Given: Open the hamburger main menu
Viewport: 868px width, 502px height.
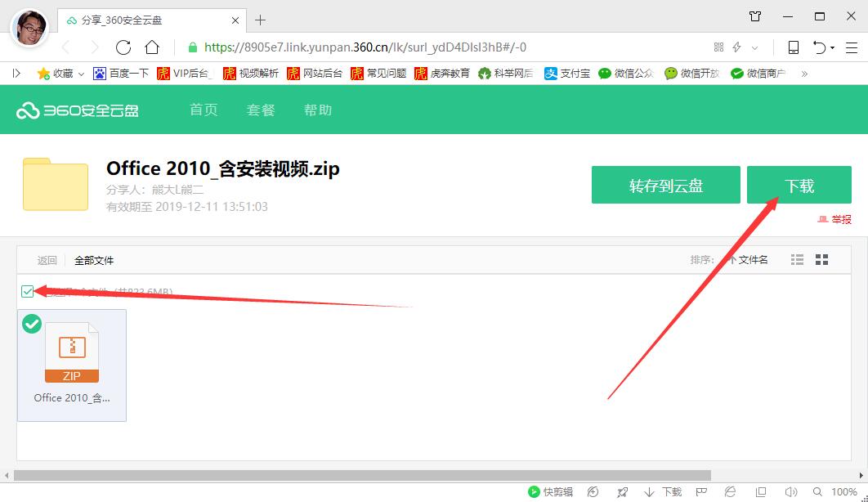Looking at the screenshot, I should tap(852, 47).
